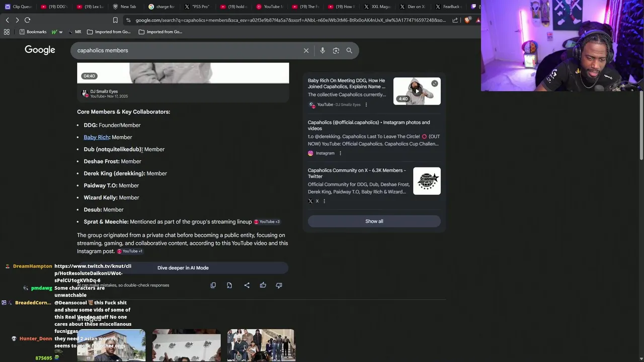644x362 pixels.
Task: Select the text "Deshae Frost:"
Action: pyautogui.click(x=102, y=161)
